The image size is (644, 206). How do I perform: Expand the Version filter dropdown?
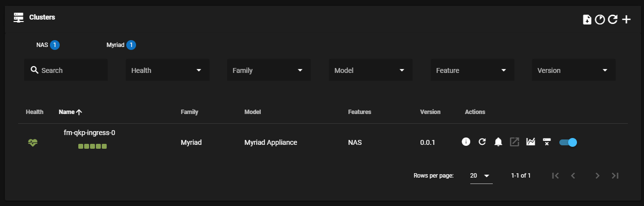574,70
